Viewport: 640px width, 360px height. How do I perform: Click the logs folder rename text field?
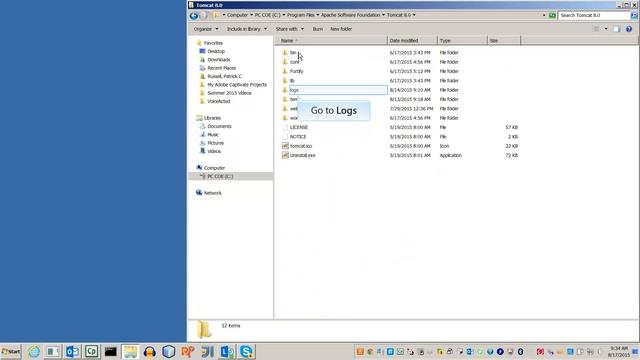338,90
